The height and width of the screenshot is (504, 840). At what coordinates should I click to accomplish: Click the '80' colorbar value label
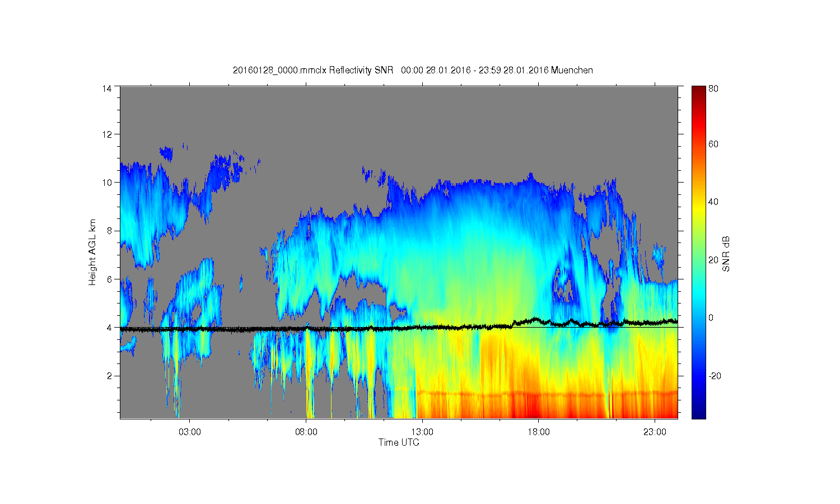(x=713, y=89)
